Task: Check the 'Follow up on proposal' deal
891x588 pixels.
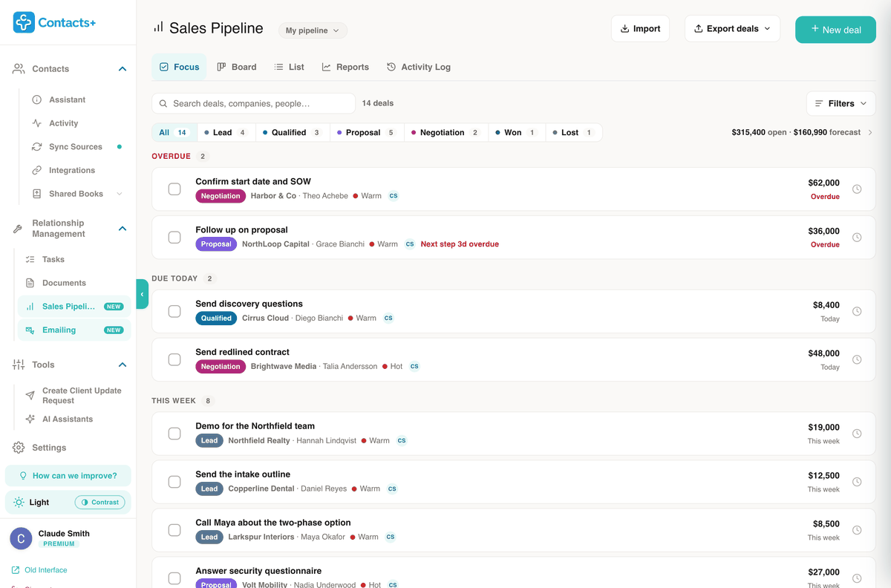Action: pos(174,238)
